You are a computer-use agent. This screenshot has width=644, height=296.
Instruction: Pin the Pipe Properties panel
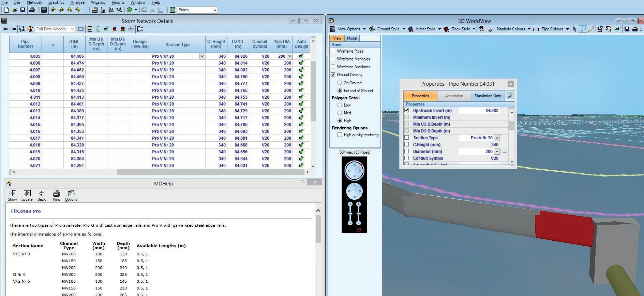click(x=510, y=96)
